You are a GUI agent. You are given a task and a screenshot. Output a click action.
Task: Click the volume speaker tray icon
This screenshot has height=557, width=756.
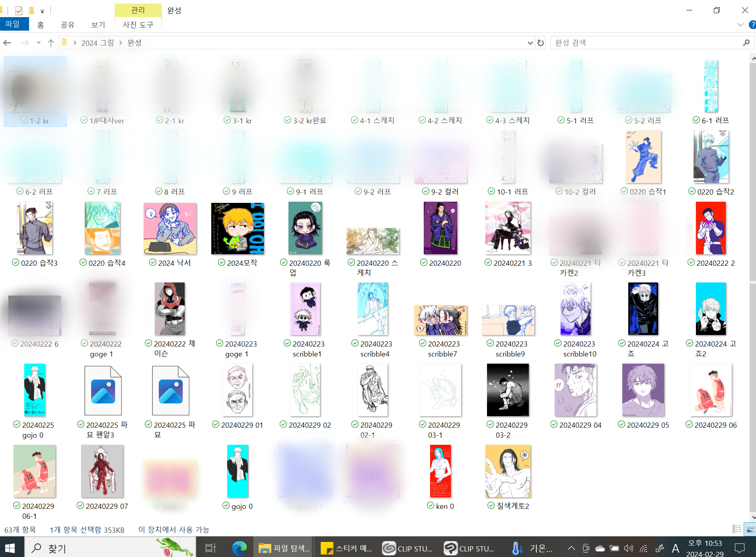click(629, 549)
